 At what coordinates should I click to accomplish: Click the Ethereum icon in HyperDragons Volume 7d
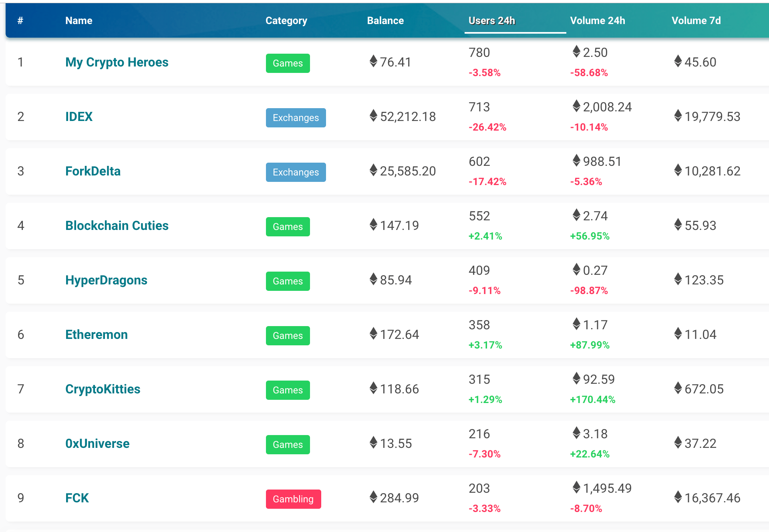tap(678, 279)
